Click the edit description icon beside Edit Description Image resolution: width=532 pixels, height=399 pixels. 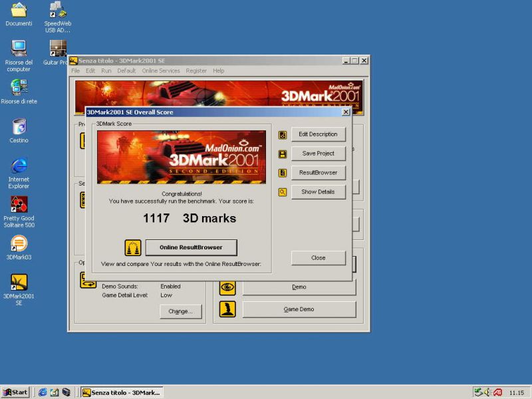282,135
